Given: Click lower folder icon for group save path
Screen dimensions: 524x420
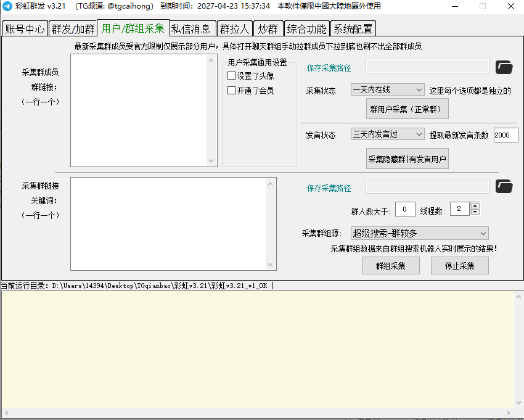Looking at the screenshot, I should pyautogui.click(x=504, y=186).
